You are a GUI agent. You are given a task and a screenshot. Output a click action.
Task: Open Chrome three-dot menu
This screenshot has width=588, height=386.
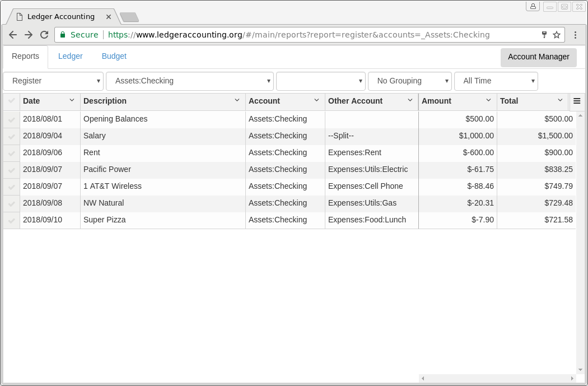click(575, 35)
